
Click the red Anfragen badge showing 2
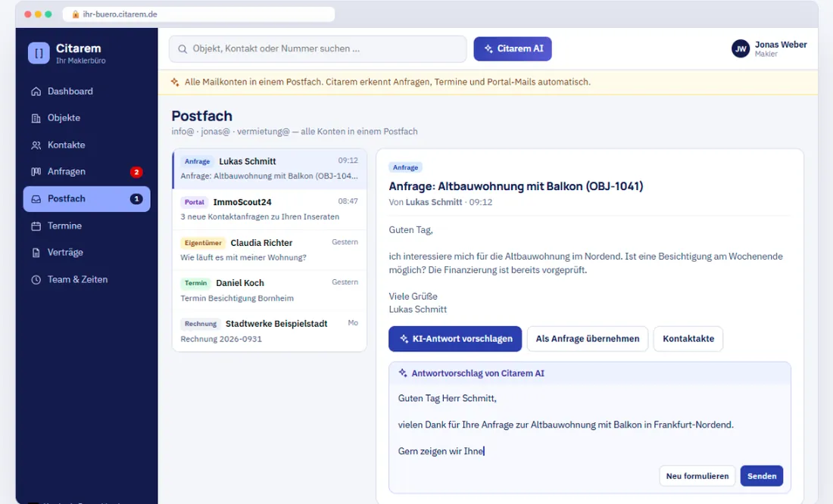(136, 172)
